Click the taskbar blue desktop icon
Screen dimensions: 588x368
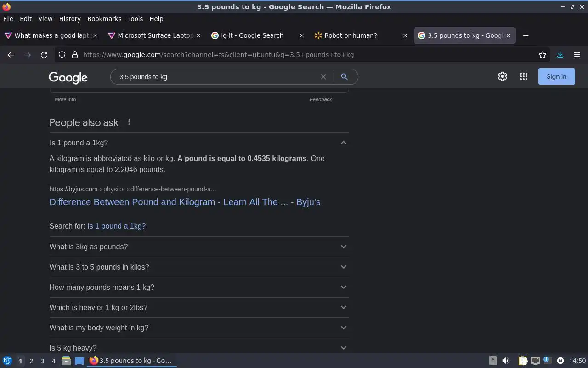[x=79, y=361]
